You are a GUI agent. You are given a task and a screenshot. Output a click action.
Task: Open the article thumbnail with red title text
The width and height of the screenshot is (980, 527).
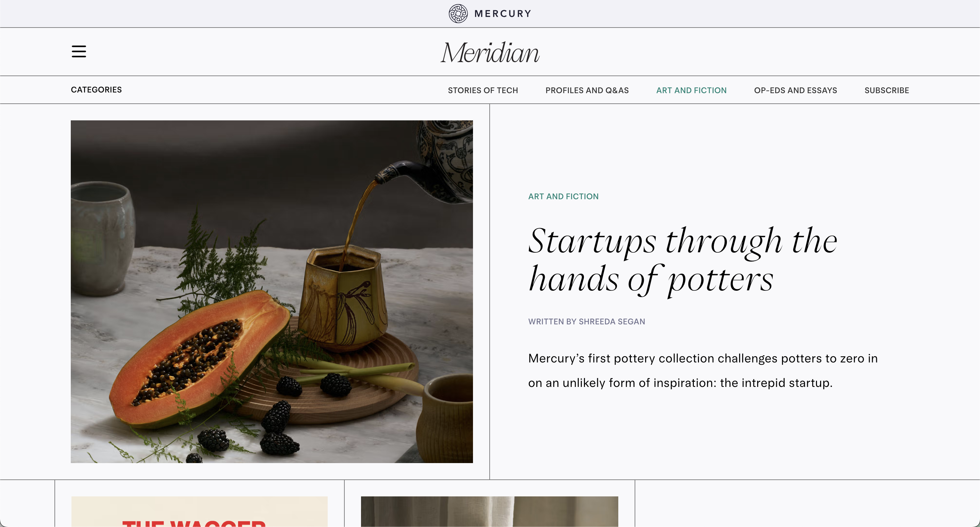199,511
